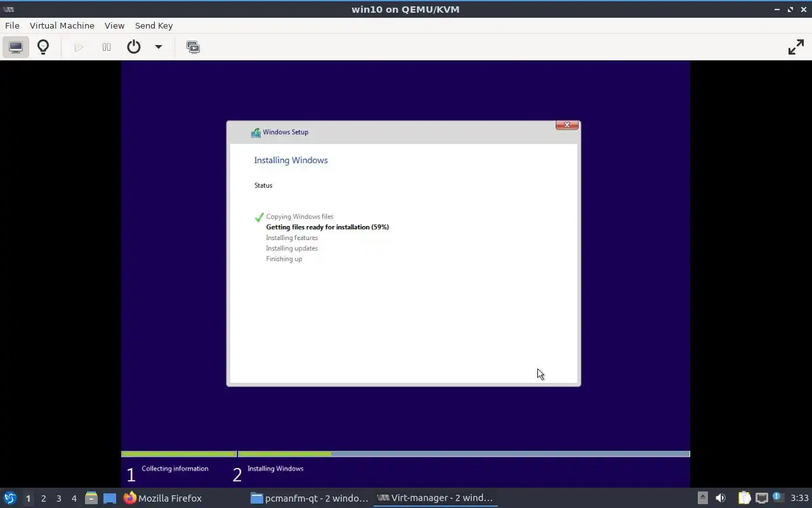Switch to virtual desktop 1
This screenshot has width=812, height=508.
point(28,498)
